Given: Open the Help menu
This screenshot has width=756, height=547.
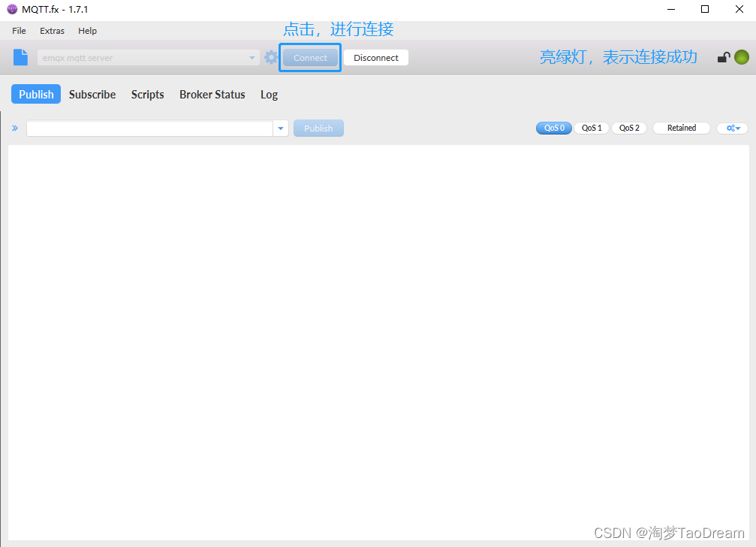Looking at the screenshot, I should point(87,31).
